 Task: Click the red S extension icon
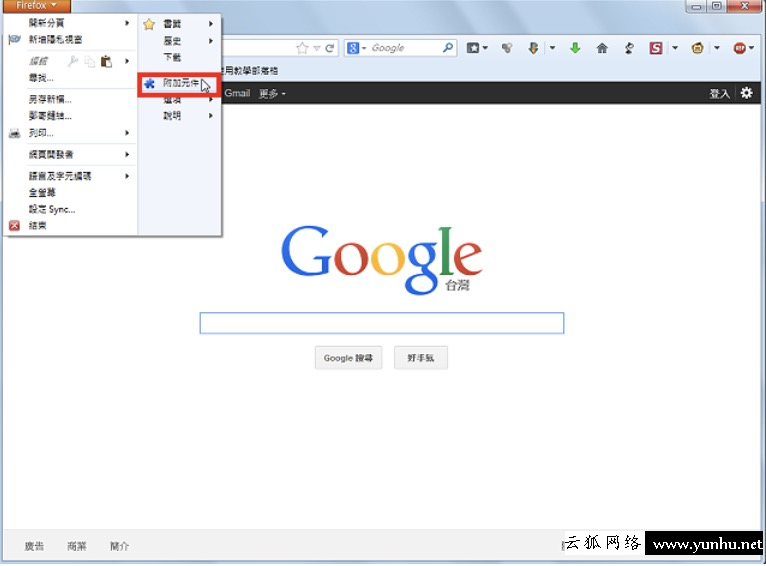(x=656, y=48)
